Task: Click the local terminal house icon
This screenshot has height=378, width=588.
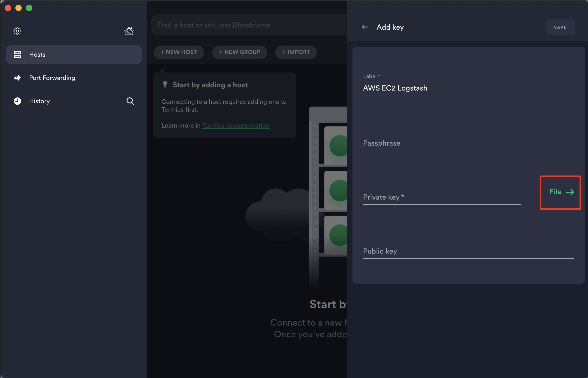Action: tap(129, 31)
